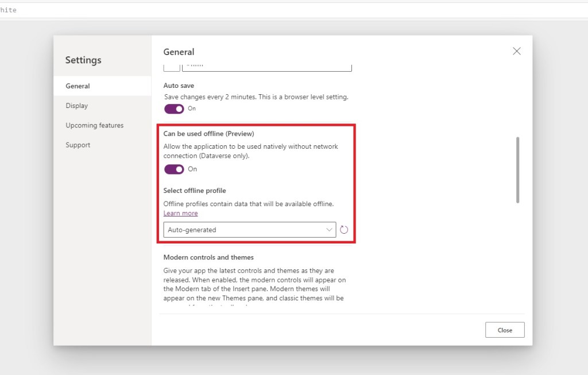This screenshot has height=375, width=588.
Task: Click the On label beside the offline toggle
Action: (192, 169)
